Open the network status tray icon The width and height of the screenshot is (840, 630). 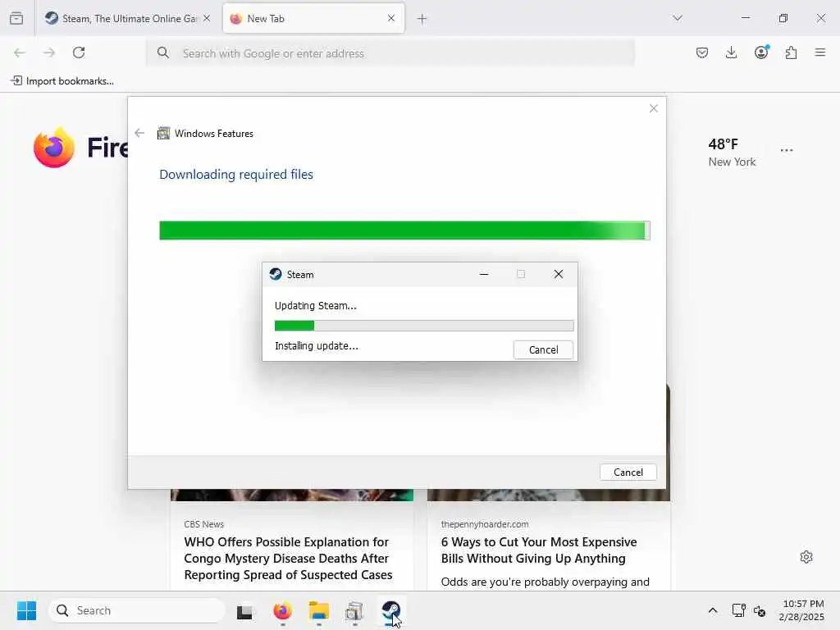click(739, 610)
